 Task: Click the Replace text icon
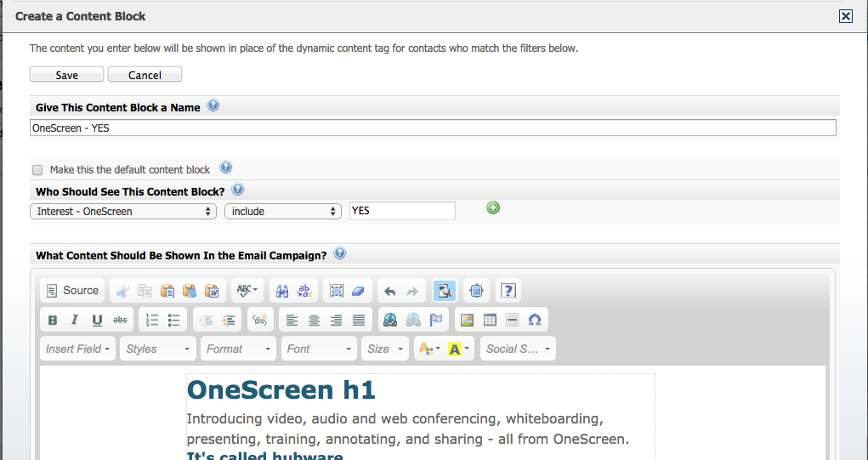pyautogui.click(x=304, y=291)
